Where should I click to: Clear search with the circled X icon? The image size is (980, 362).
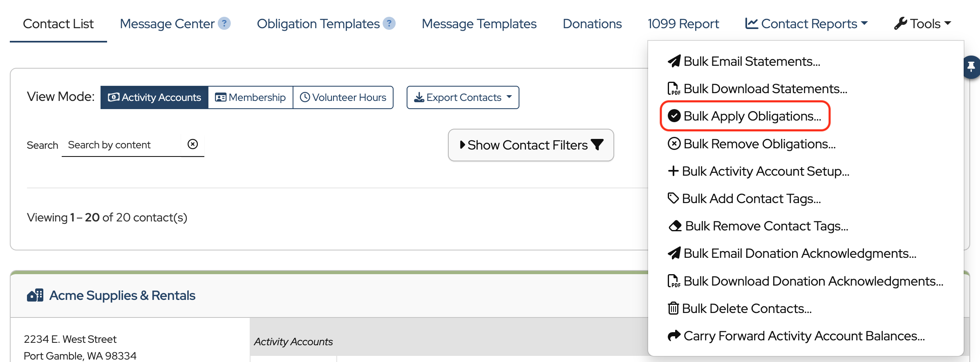(x=192, y=144)
